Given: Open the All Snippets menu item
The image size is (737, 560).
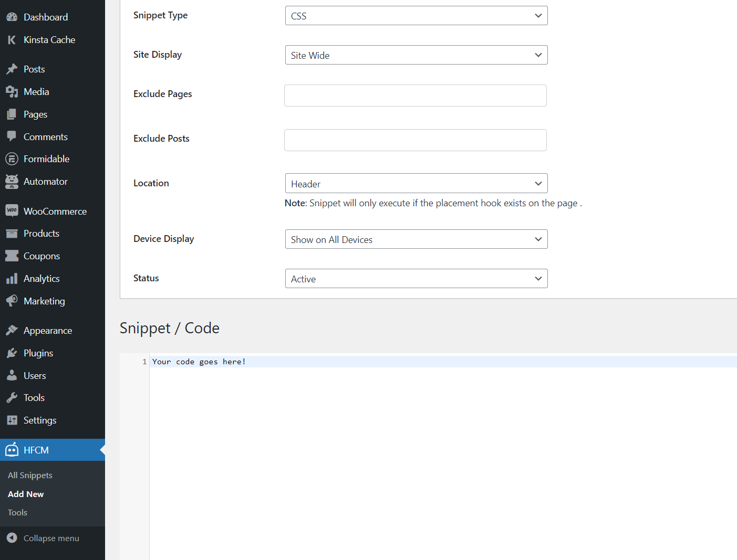Looking at the screenshot, I should (30, 475).
